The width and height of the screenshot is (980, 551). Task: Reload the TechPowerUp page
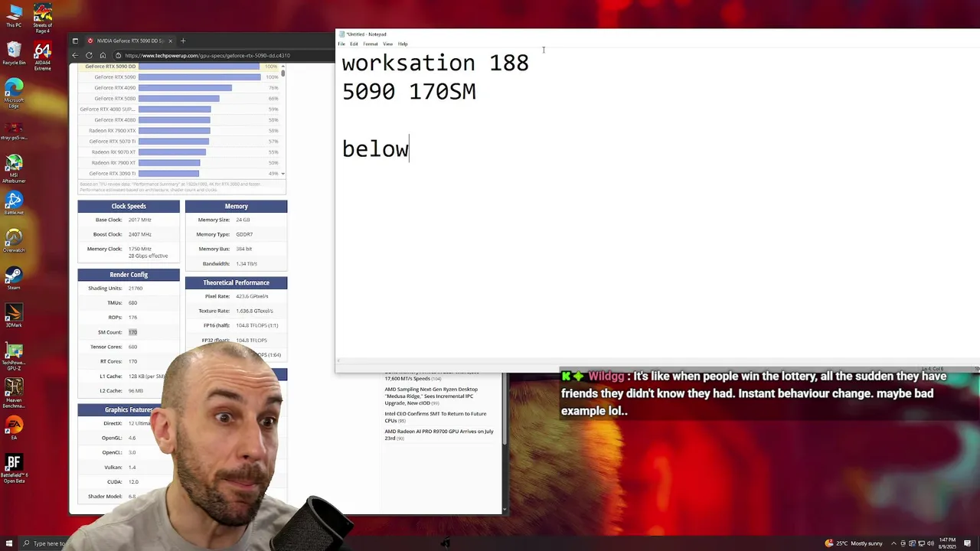point(89,55)
